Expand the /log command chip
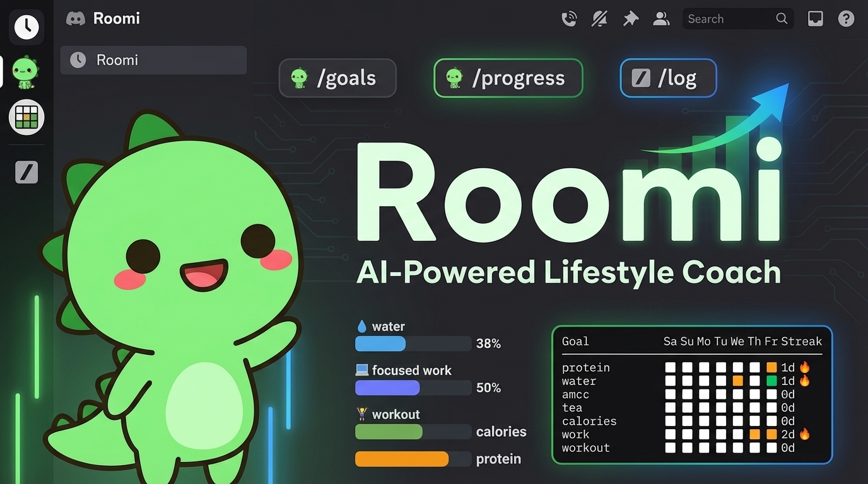The height and width of the screenshot is (484, 868). click(x=668, y=78)
